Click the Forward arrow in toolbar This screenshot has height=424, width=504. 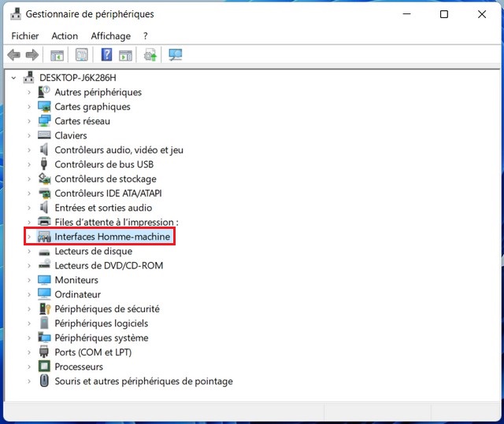(x=31, y=55)
